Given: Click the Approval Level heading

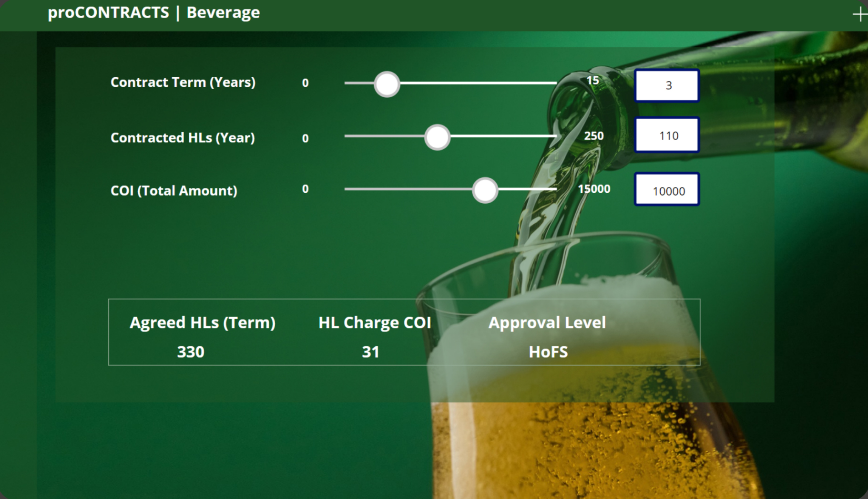Looking at the screenshot, I should click(x=547, y=323).
